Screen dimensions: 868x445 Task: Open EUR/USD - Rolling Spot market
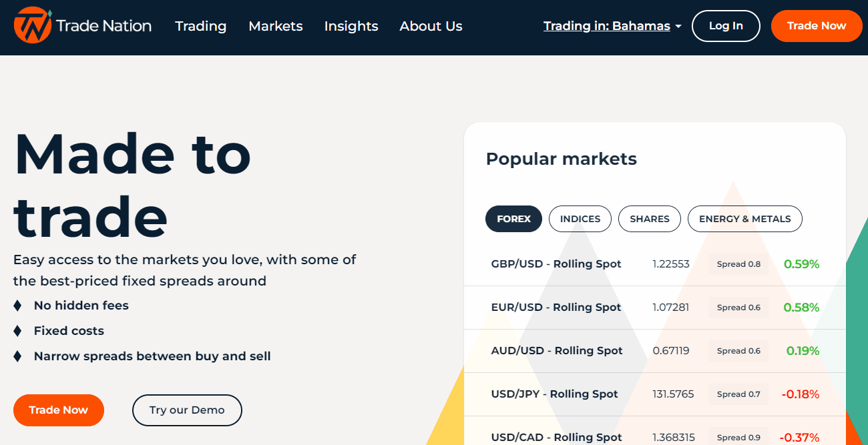[556, 308]
